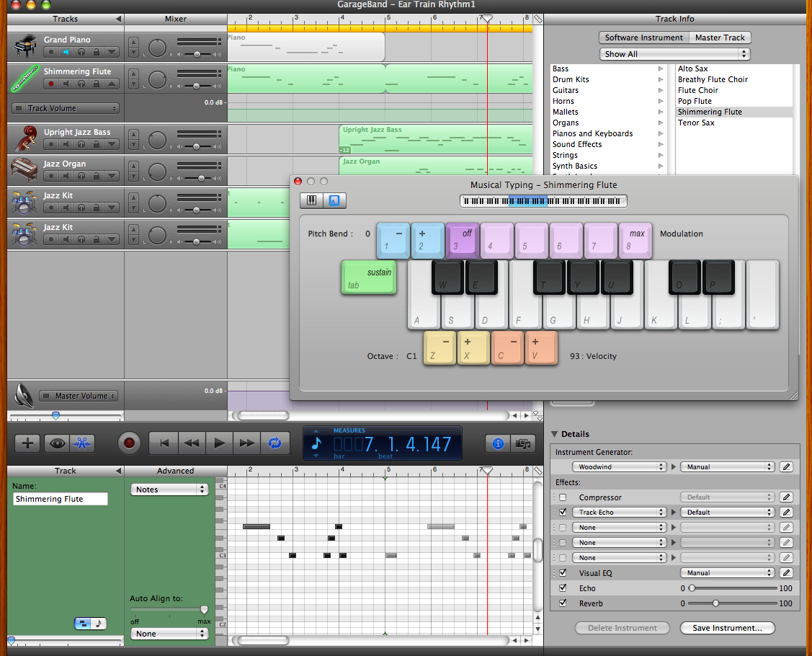Edit Visual EQ with pencil icon
The width and height of the screenshot is (812, 656).
pyautogui.click(x=786, y=572)
